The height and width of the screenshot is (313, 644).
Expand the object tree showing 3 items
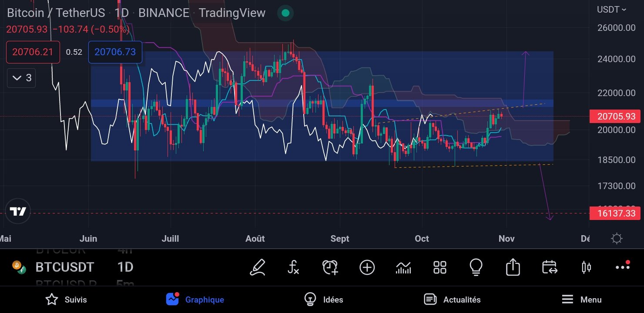point(21,78)
